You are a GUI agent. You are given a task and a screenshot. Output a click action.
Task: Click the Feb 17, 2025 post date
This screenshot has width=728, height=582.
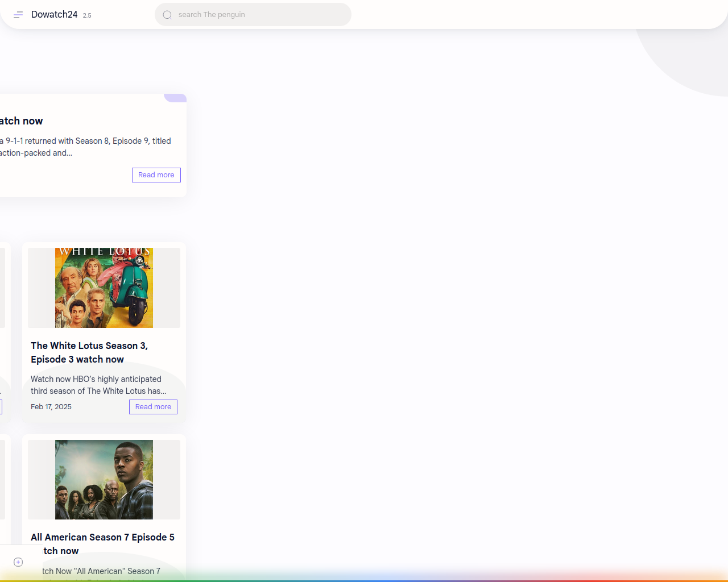pos(51,407)
